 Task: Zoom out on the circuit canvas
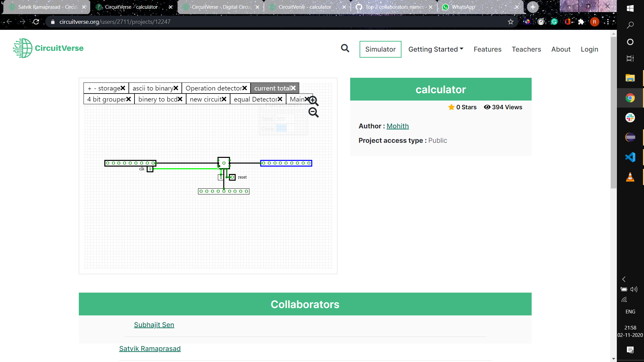pos(314,112)
